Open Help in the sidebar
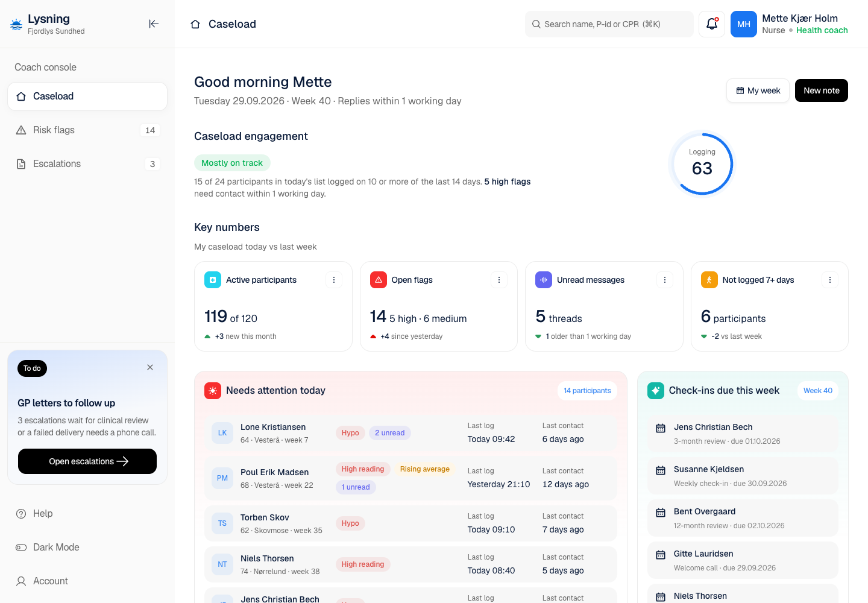Screen dimensions: 868x603 click(x=87, y=514)
